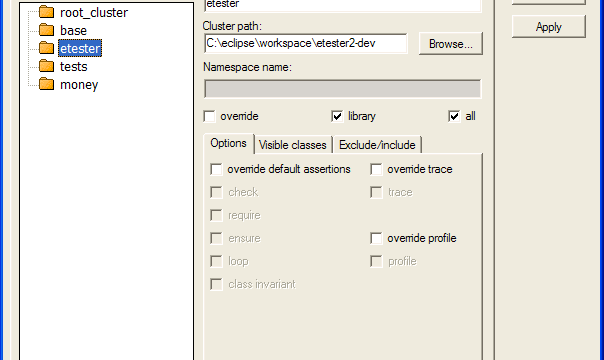Click the Namespace name: label
604x360 pixels.
[247, 67]
